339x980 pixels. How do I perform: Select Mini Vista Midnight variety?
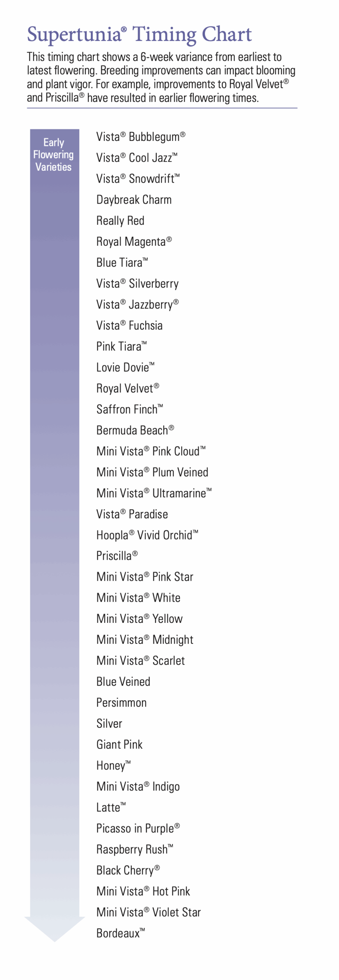click(145, 640)
